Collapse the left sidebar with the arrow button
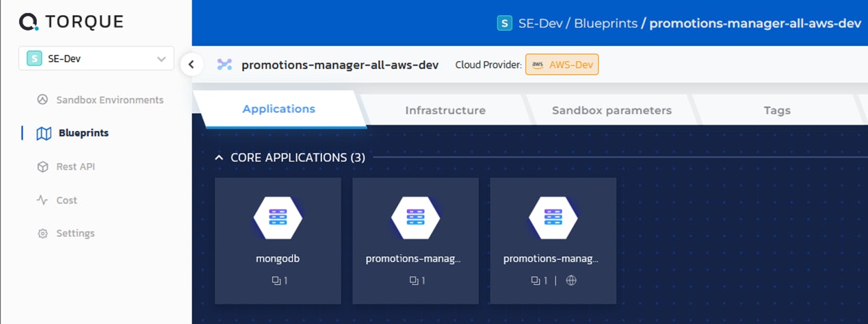868x324 pixels. 192,65
